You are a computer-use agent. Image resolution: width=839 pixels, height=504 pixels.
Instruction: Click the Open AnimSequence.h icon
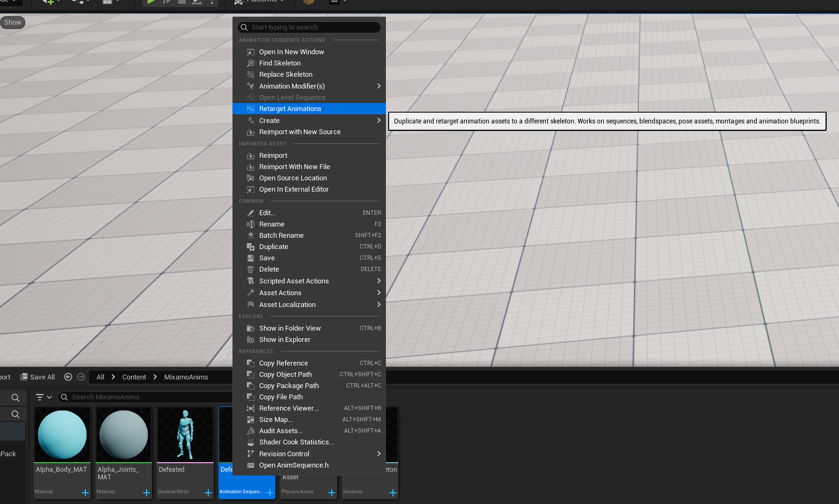(250, 465)
